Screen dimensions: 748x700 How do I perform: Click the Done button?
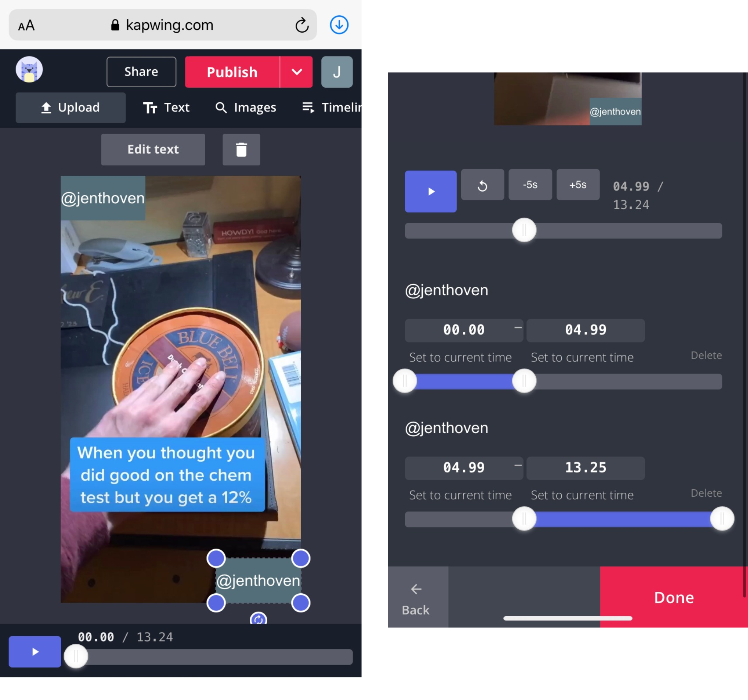click(674, 597)
